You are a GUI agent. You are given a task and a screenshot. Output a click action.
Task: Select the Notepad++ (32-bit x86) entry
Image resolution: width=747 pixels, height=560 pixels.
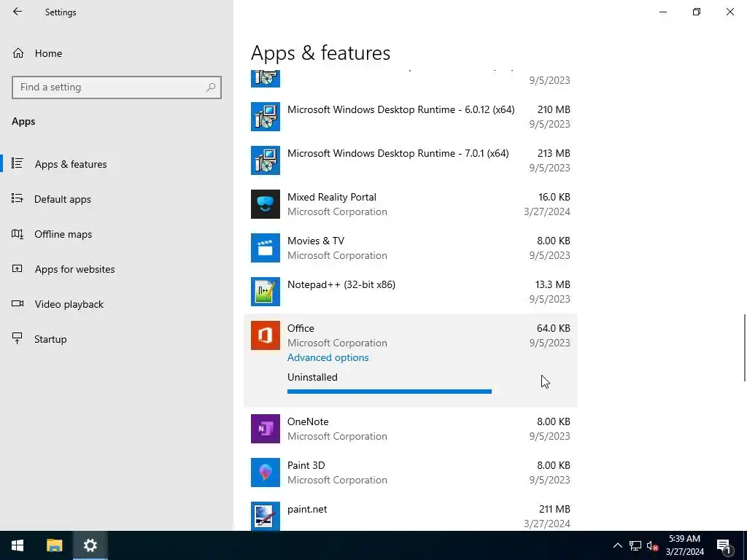pyautogui.click(x=411, y=292)
